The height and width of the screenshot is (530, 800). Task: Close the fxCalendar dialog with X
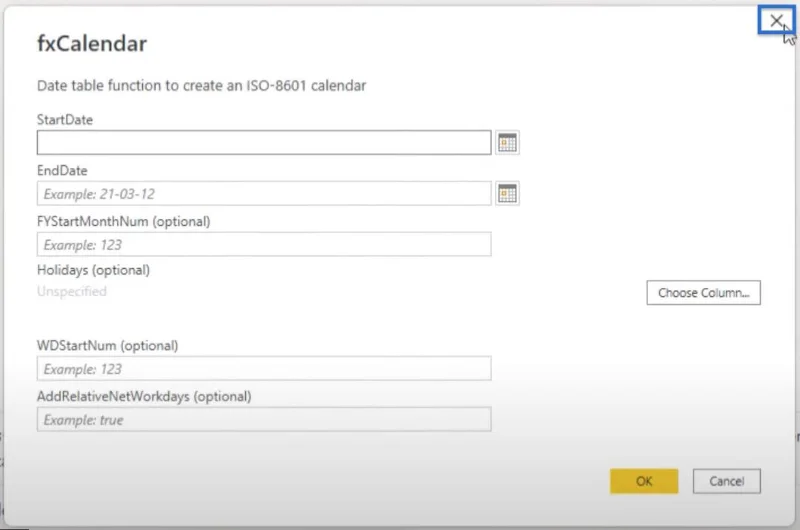[x=776, y=20]
